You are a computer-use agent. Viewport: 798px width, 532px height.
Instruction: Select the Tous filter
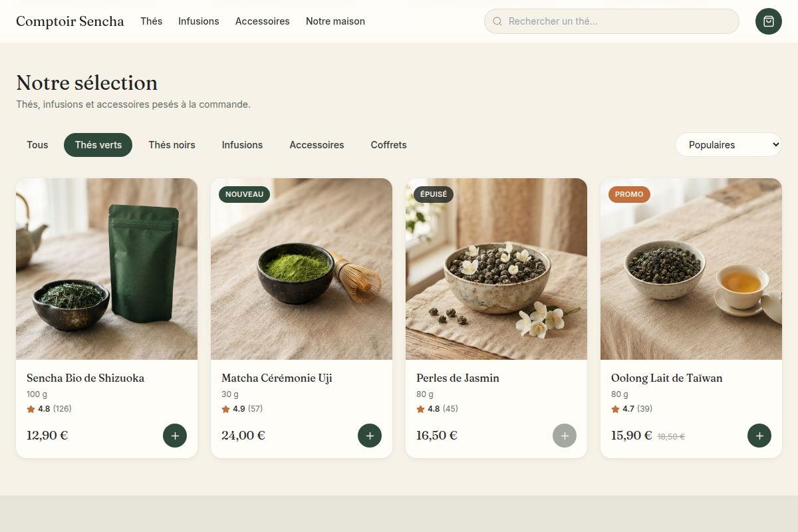(37, 145)
